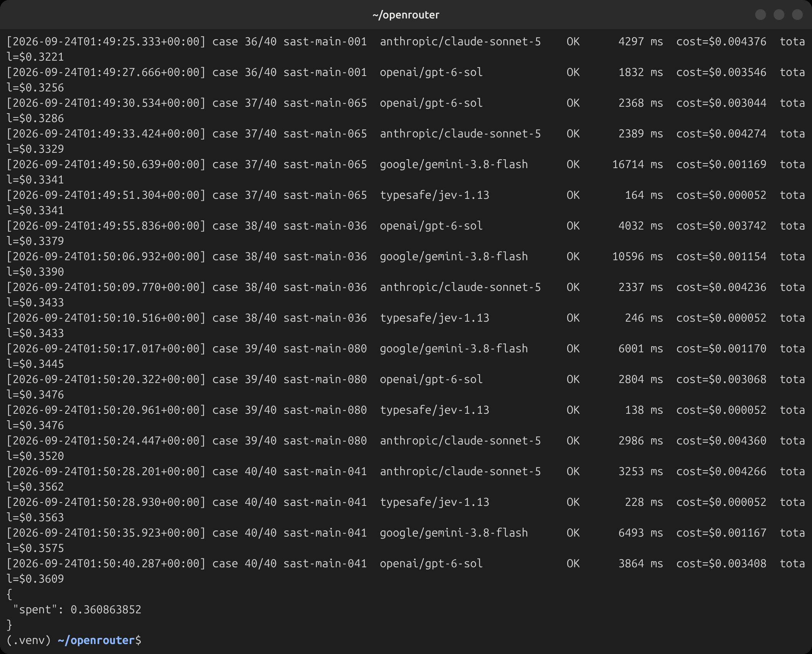Select the latency value "4297 ms"
The width and height of the screenshot is (812, 654).
[x=640, y=41]
